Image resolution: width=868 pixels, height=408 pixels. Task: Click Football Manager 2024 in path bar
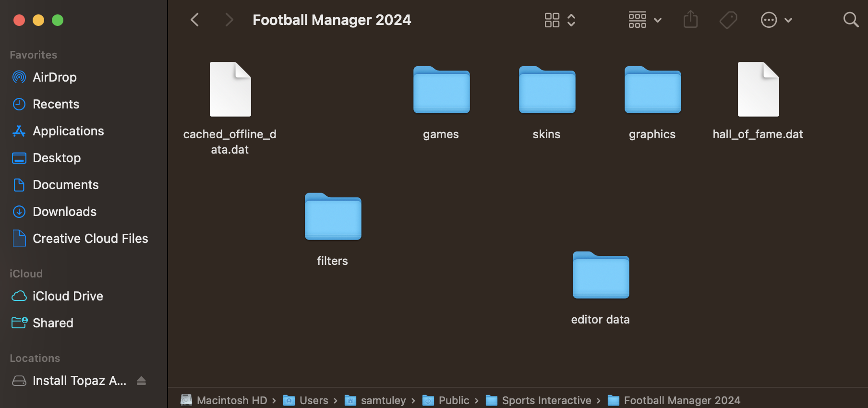[674, 400]
